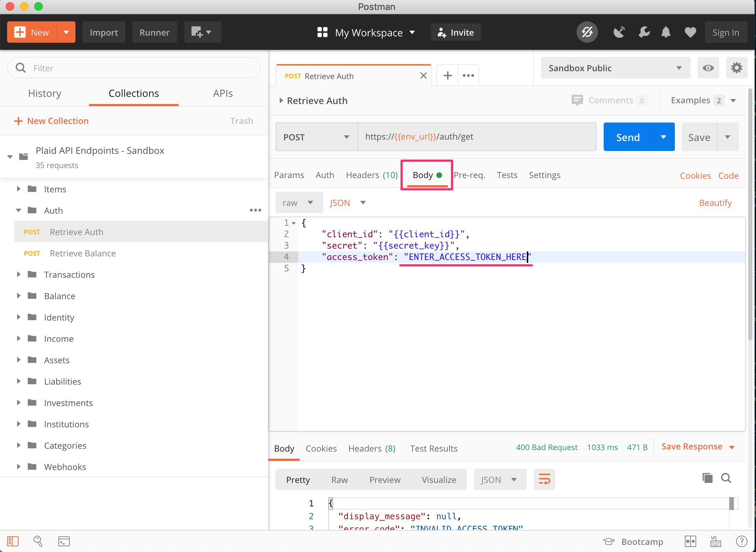Open the capture requests satellite icon
The width and height of the screenshot is (756, 552).
click(619, 32)
